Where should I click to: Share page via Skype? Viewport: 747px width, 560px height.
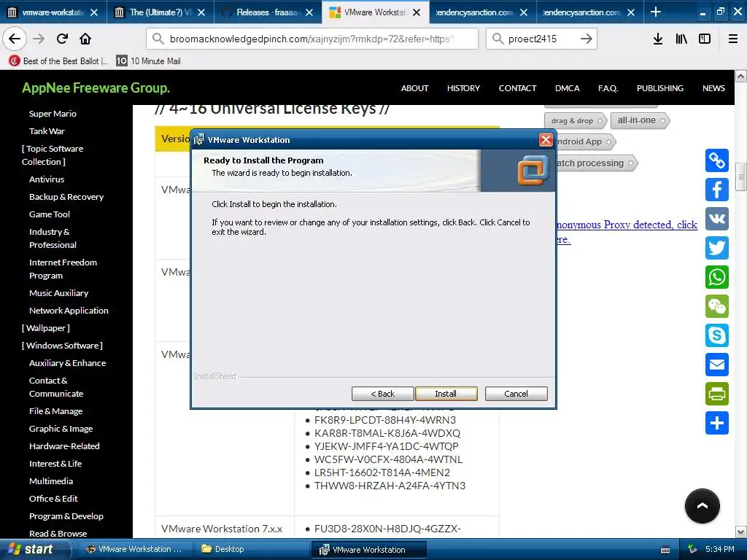click(717, 335)
